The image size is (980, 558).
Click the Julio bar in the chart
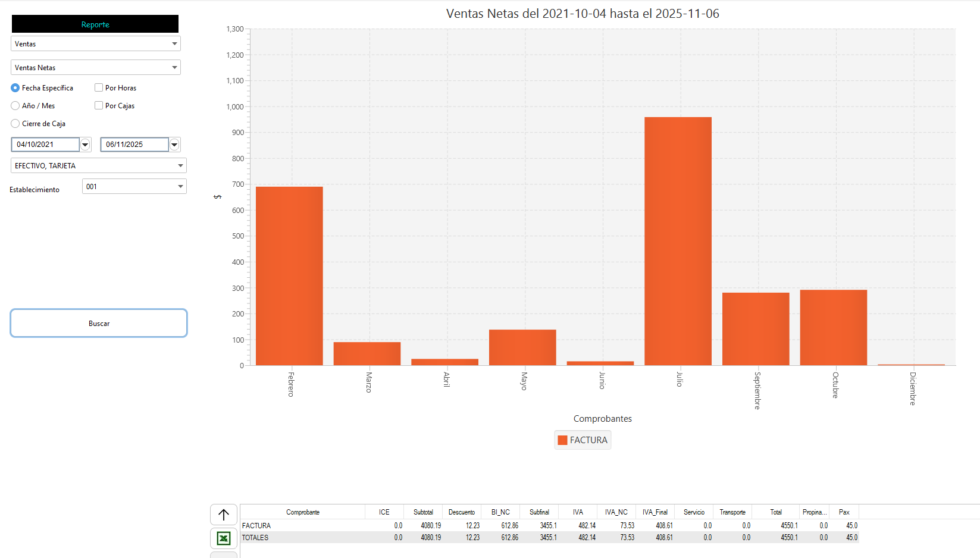pyautogui.click(x=678, y=241)
